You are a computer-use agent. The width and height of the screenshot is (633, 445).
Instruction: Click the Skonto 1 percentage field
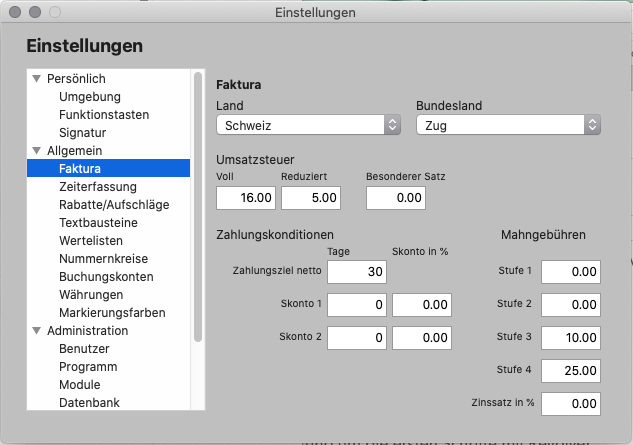point(423,305)
